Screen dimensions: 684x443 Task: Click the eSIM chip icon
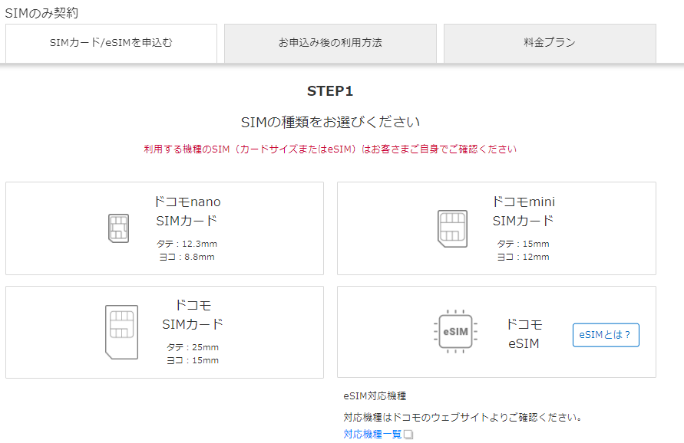[455, 331]
